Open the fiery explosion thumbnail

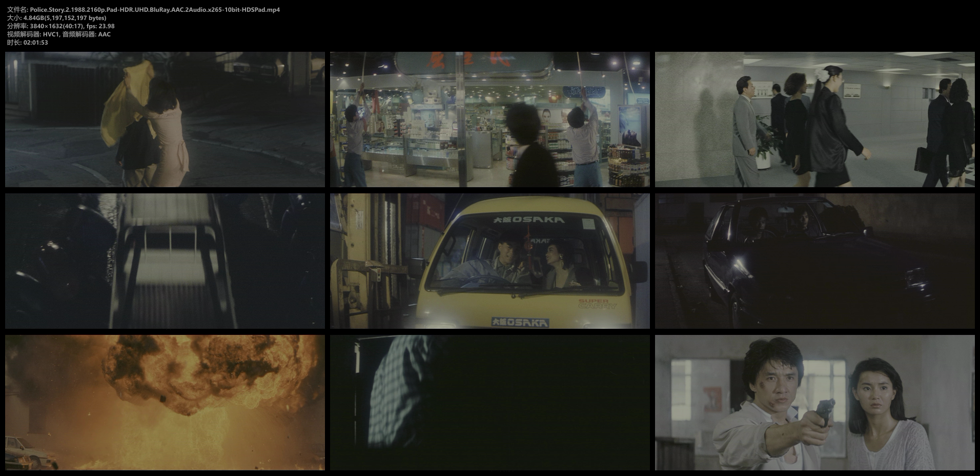tap(165, 403)
